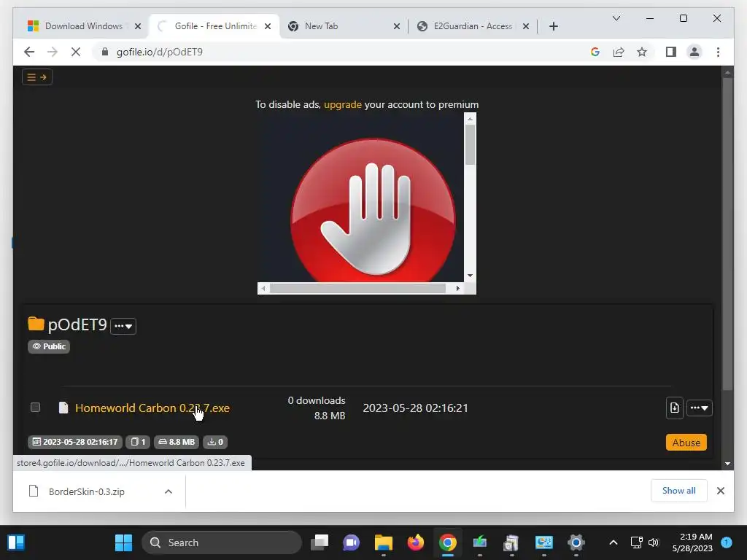Open clock and date flyout

point(692,542)
